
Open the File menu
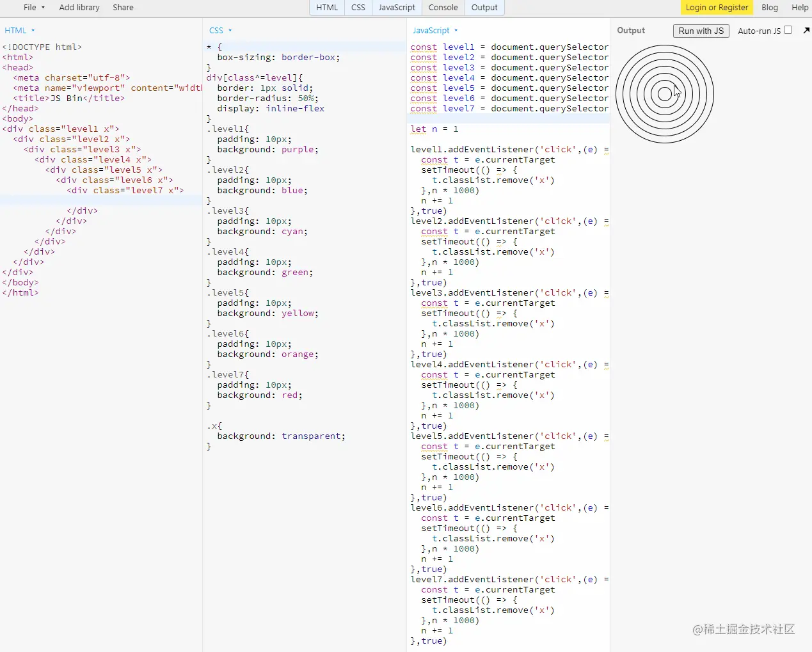coord(34,8)
